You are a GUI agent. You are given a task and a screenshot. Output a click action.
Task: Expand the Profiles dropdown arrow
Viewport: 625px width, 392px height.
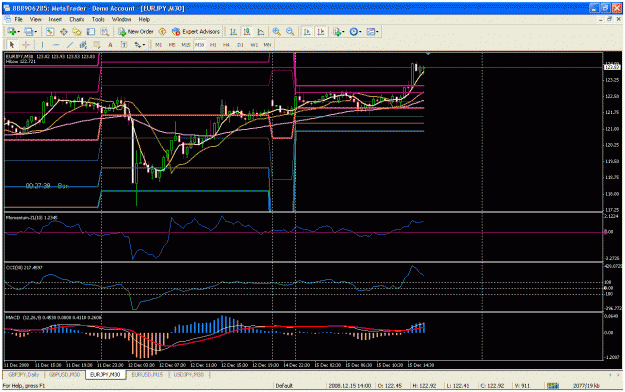click(35, 32)
